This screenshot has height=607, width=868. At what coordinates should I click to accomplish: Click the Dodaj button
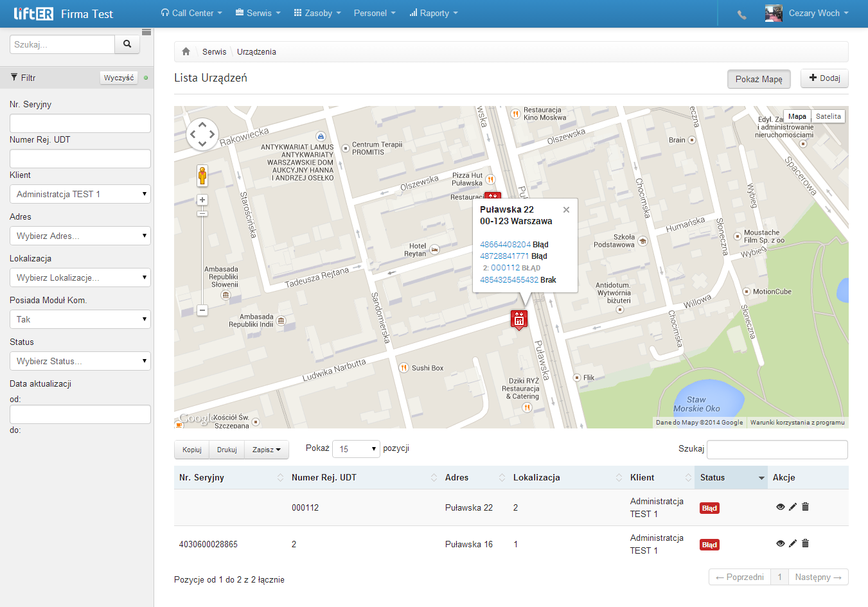(x=824, y=78)
